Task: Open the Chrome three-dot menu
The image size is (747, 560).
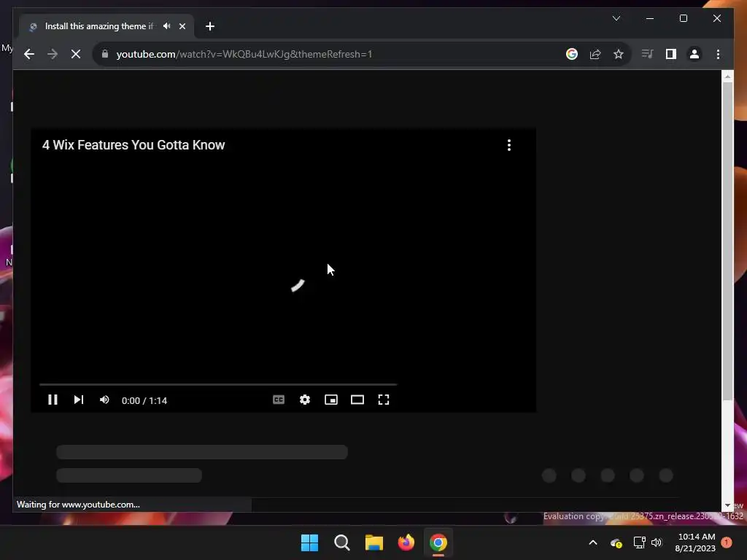Action: click(718, 54)
